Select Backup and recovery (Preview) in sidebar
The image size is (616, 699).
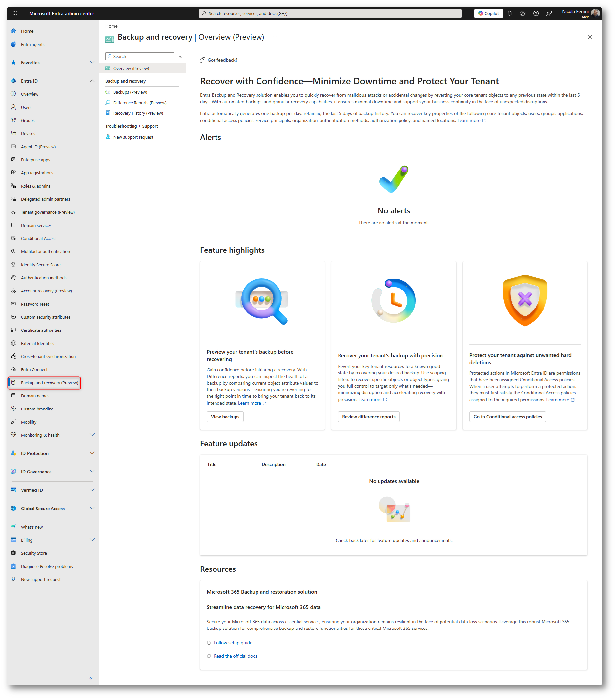coord(44,383)
